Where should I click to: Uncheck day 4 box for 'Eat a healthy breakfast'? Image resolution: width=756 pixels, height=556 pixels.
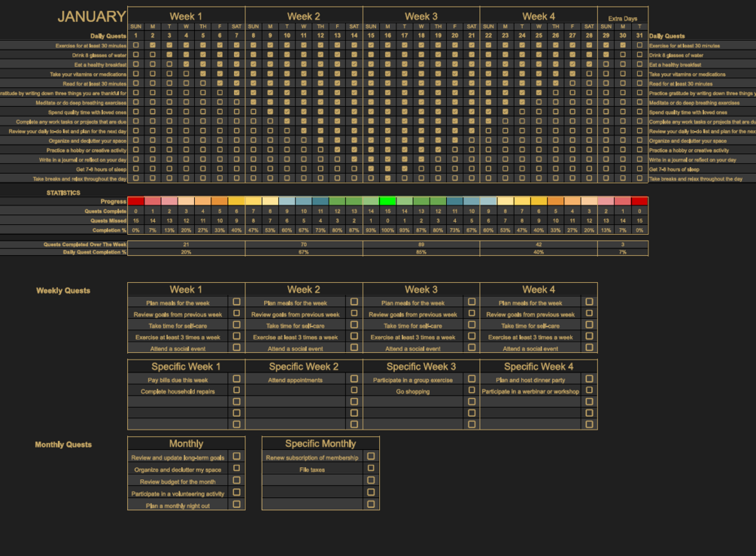tap(186, 64)
